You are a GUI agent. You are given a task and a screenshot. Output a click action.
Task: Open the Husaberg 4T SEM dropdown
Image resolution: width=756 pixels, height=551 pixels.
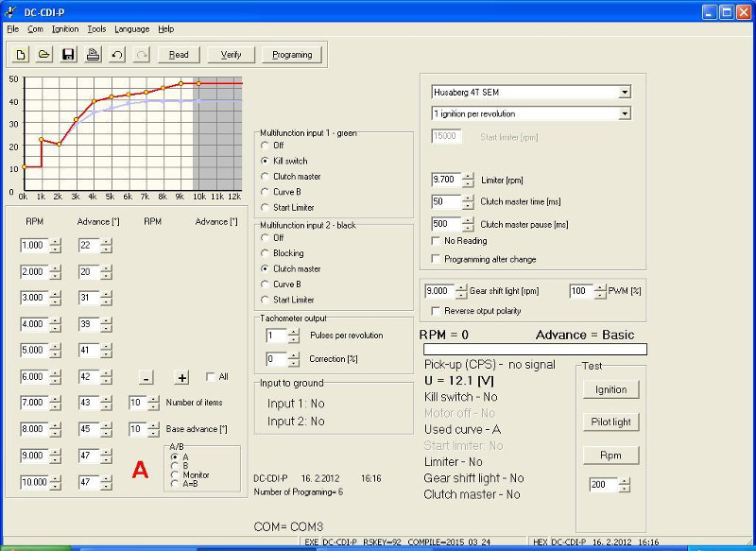pos(625,93)
